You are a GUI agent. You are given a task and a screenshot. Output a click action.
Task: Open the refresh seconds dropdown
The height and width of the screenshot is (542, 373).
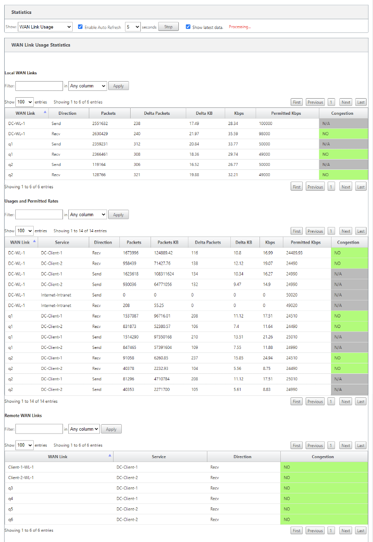tap(133, 27)
